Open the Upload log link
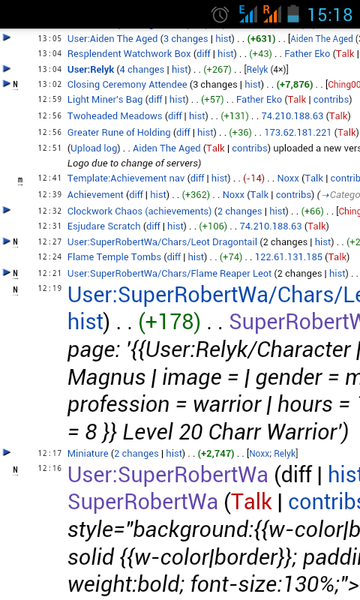 pos(94,148)
